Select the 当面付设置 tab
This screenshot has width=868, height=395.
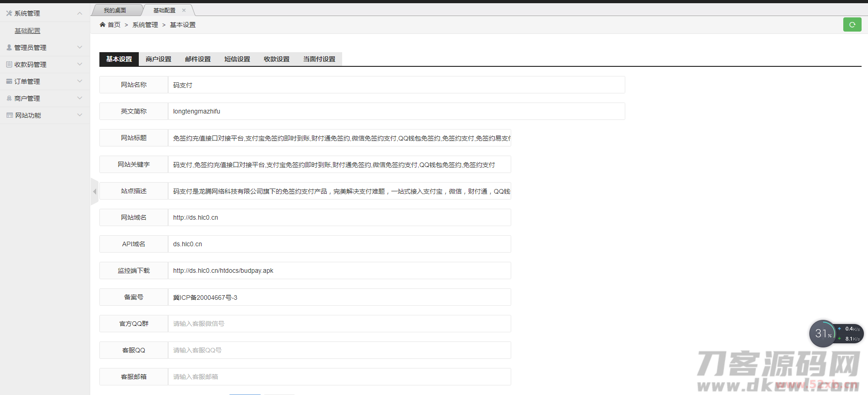pyautogui.click(x=319, y=59)
